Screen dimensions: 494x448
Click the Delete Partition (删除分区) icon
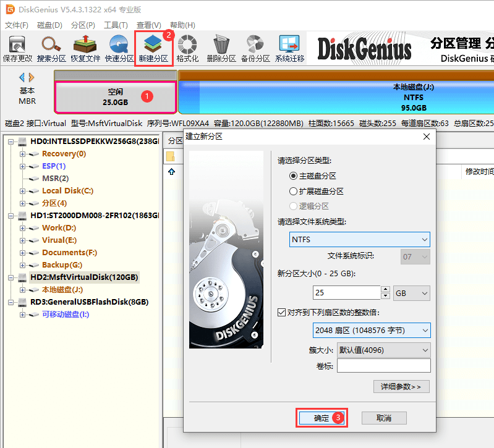tap(221, 48)
